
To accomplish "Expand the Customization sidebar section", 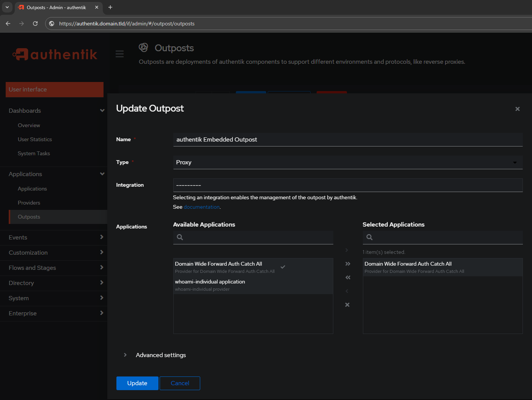I will point(54,253).
